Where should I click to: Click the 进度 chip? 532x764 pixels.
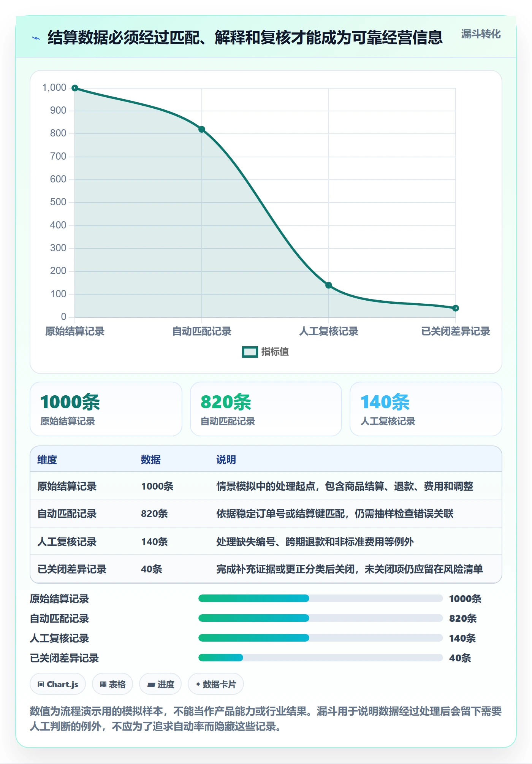tap(160, 684)
